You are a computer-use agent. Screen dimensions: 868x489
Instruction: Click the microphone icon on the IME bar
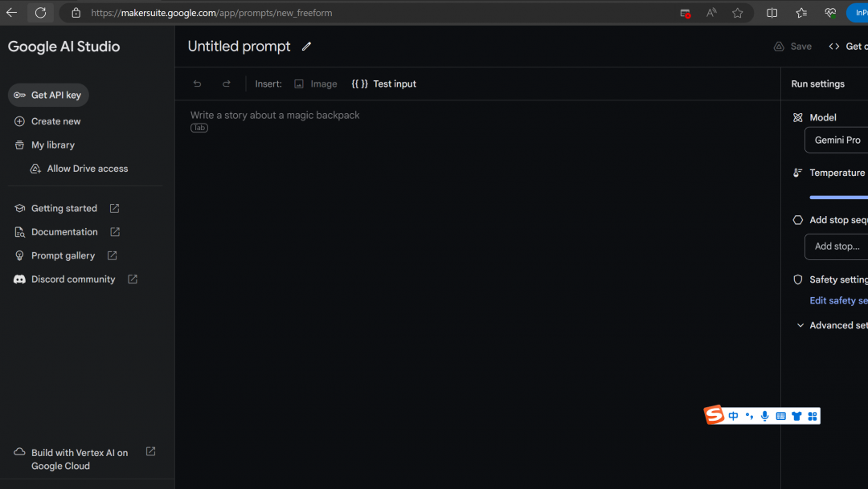764,416
